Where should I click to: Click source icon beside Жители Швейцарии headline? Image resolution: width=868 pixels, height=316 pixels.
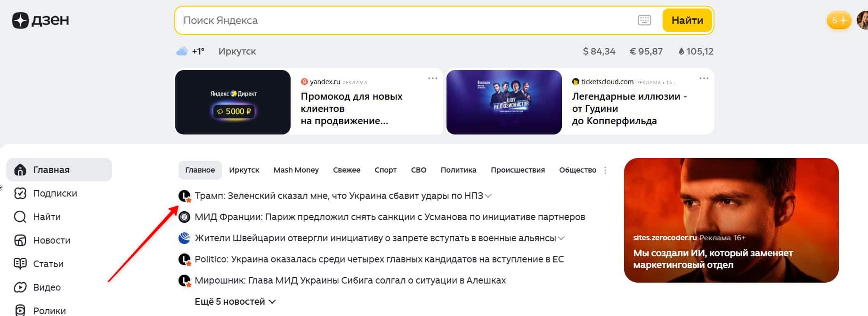(x=184, y=238)
